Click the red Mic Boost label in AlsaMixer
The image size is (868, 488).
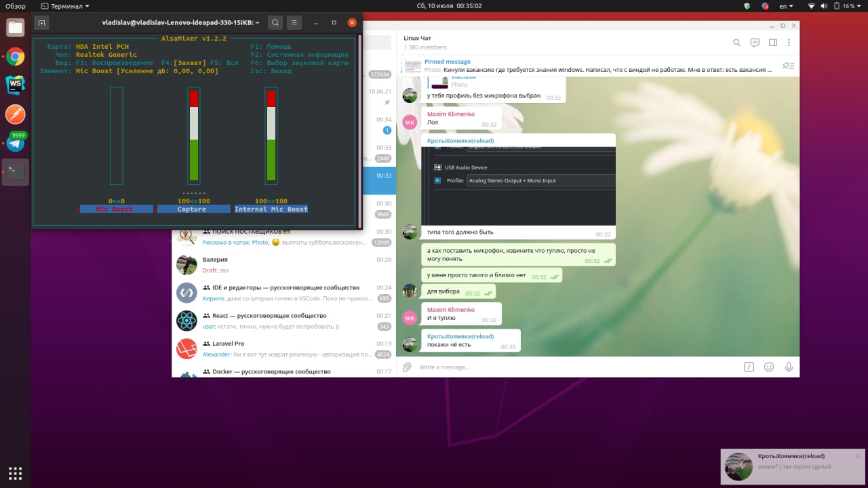pyautogui.click(x=114, y=209)
